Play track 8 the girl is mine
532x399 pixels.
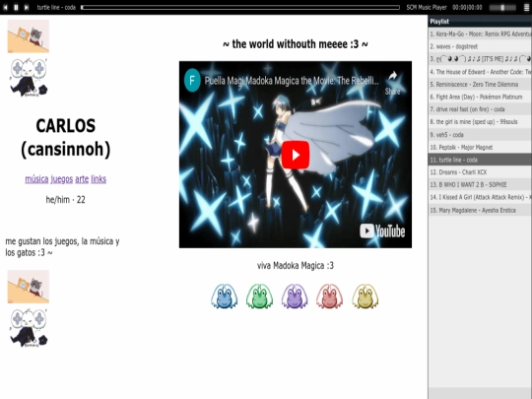coord(480,122)
